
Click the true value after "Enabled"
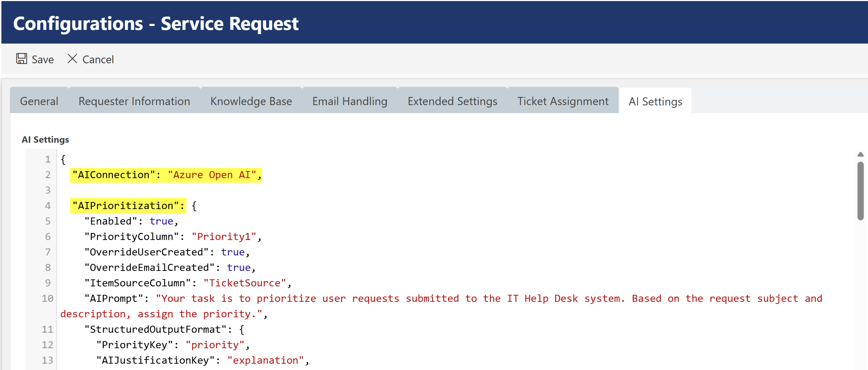(x=161, y=221)
